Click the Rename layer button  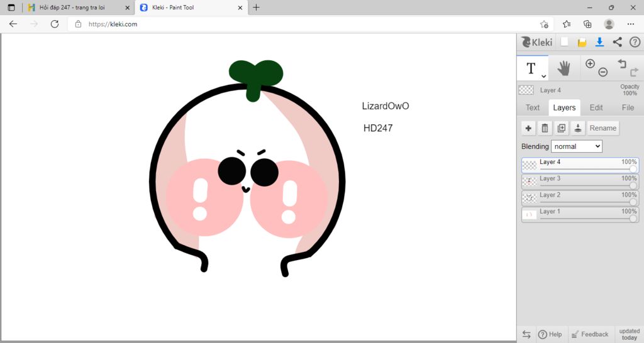pyautogui.click(x=603, y=128)
